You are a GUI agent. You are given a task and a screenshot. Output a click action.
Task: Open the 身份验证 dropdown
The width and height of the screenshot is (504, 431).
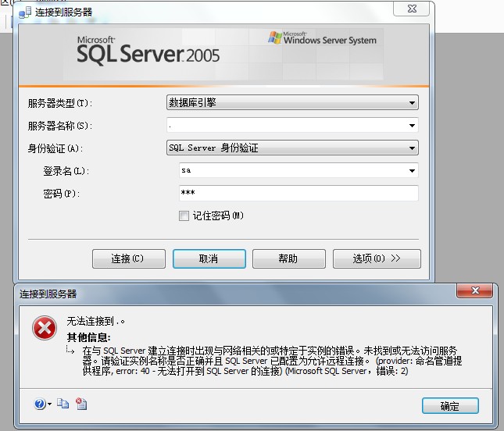292,148
